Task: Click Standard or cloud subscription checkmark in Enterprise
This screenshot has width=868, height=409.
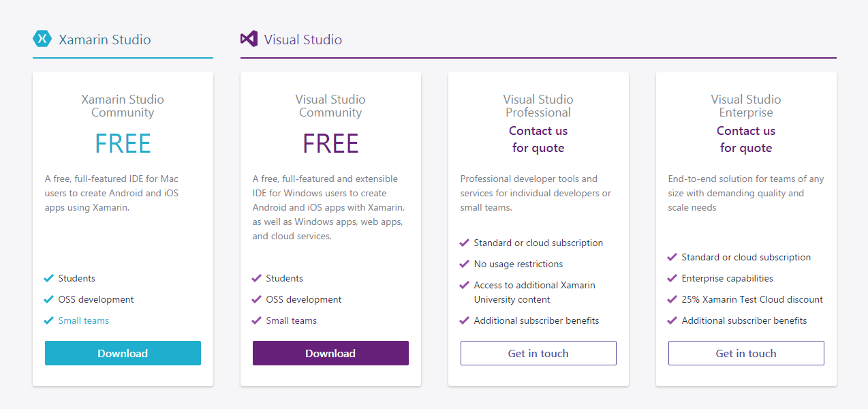Action: pyautogui.click(x=672, y=257)
